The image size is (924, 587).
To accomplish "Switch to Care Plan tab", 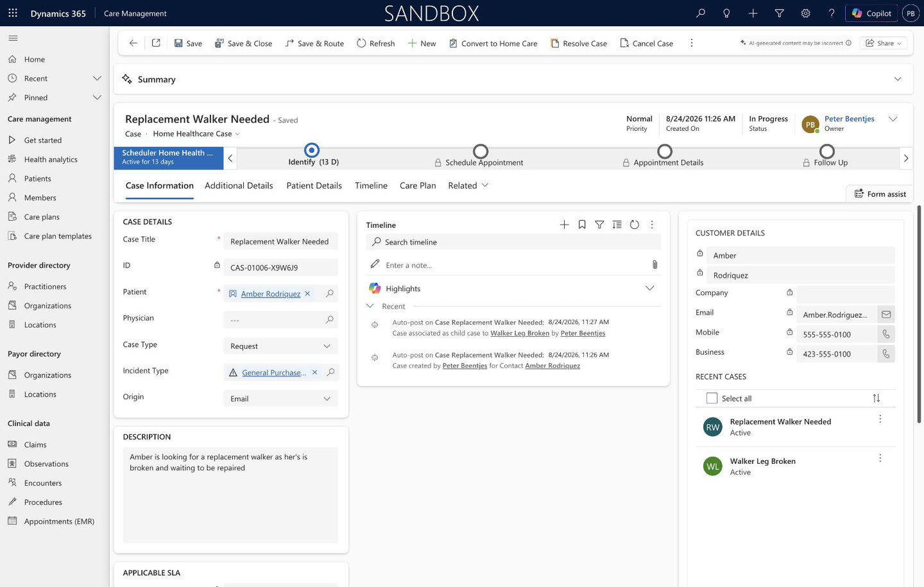I will (x=418, y=185).
